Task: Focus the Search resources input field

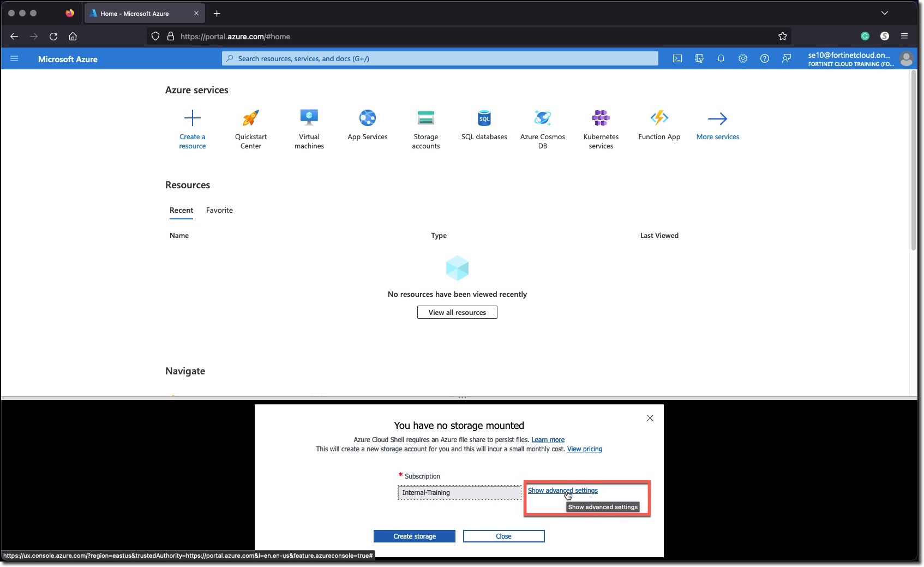Action: [440, 58]
